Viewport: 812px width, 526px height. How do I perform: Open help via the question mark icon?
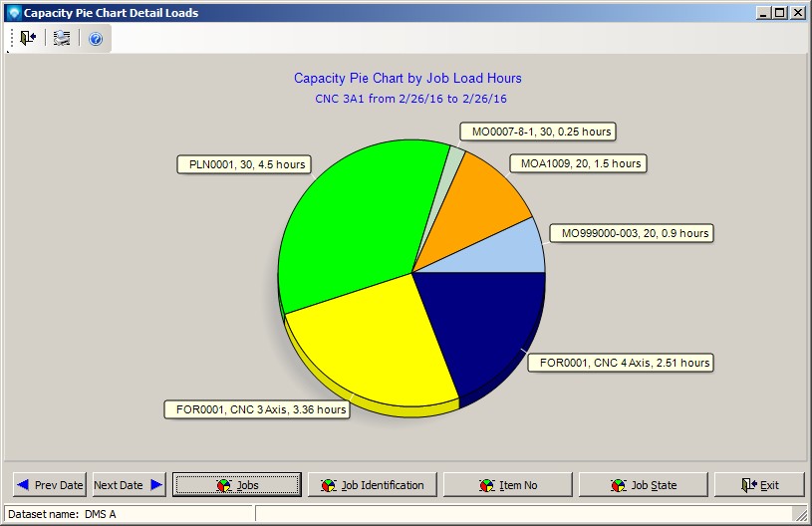[x=96, y=38]
